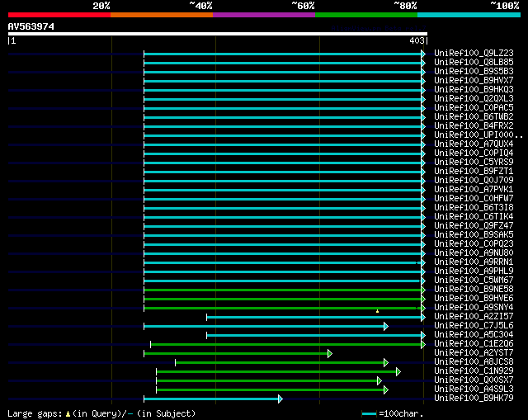Select the UniRef100_A5C304 label

(474, 335)
